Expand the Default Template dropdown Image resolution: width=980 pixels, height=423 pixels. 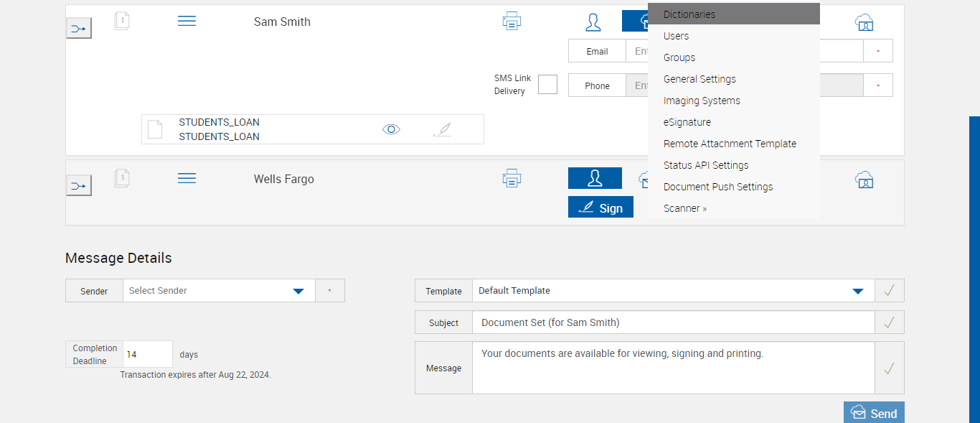tap(857, 291)
